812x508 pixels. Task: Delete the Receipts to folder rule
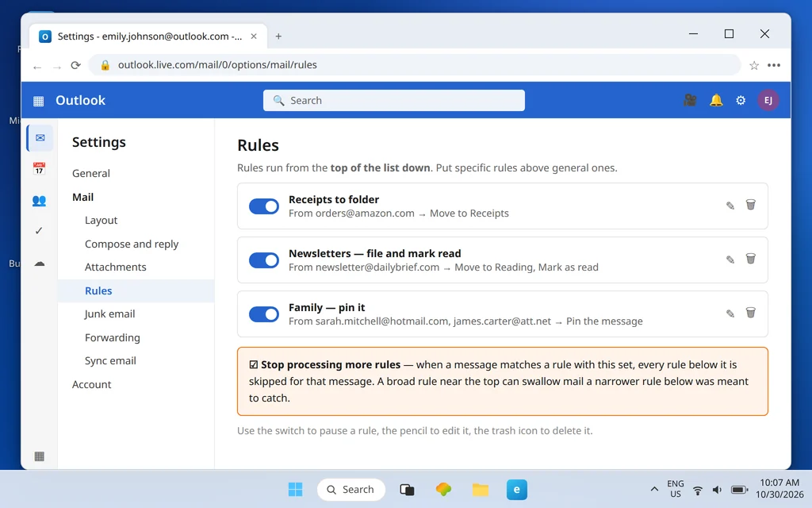tap(750, 205)
